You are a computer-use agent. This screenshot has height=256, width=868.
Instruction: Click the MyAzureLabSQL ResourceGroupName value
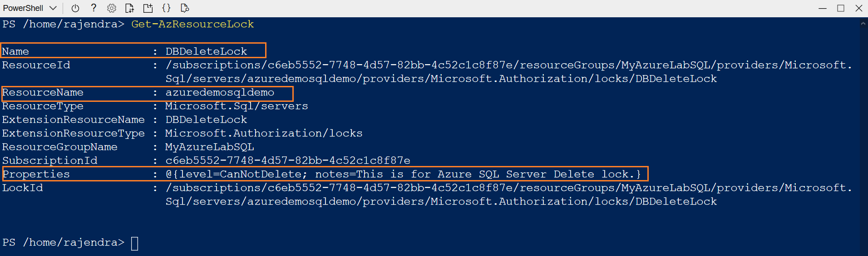coord(210,147)
